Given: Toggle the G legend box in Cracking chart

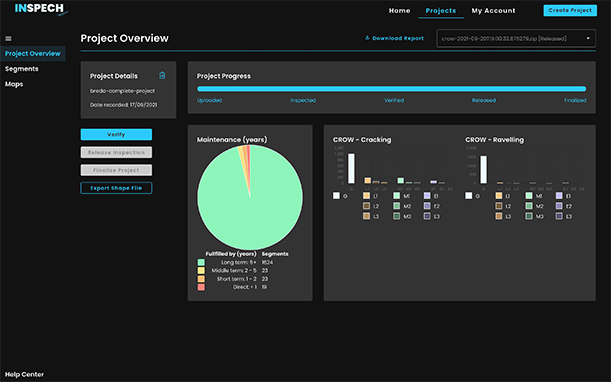Looking at the screenshot, I should 336,196.
